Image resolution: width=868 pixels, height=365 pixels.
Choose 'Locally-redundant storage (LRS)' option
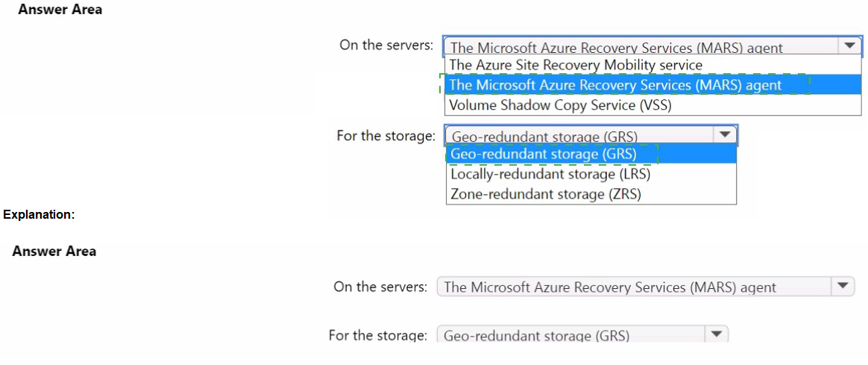550,175
